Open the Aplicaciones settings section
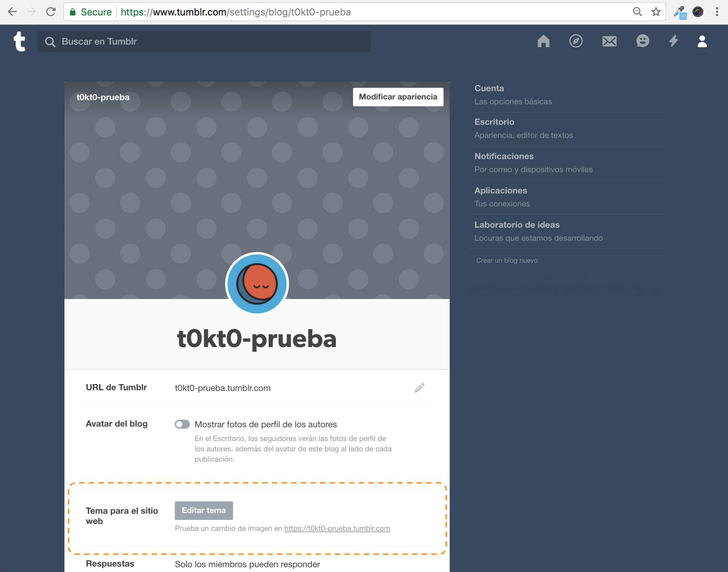Image resolution: width=728 pixels, height=572 pixels. click(x=567, y=197)
